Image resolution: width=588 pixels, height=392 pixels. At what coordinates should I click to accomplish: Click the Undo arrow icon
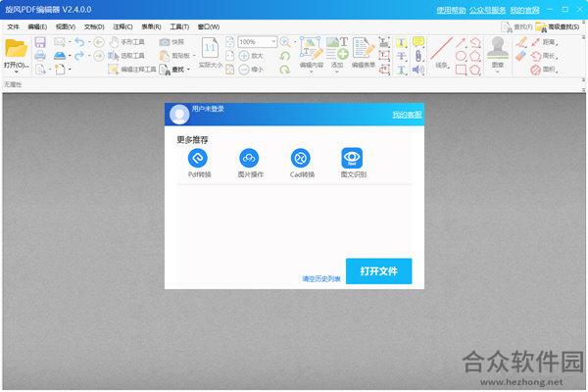tap(79, 42)
